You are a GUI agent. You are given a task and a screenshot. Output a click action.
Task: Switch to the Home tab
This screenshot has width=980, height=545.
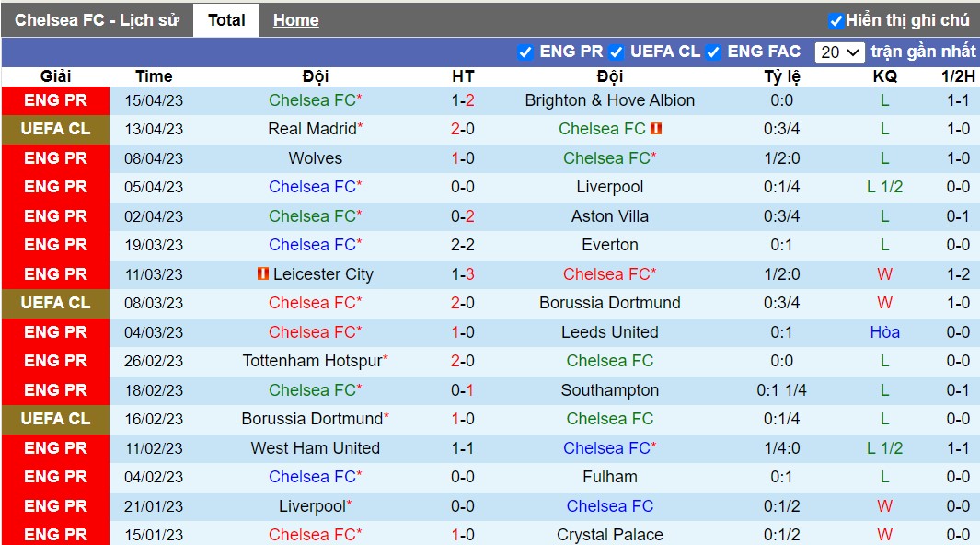295,20
